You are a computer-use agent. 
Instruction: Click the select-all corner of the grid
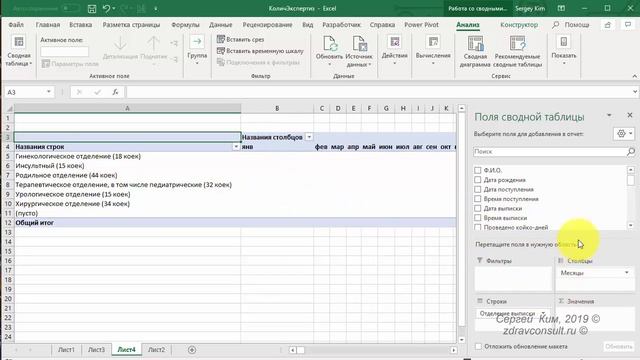[x=9, y=109]
